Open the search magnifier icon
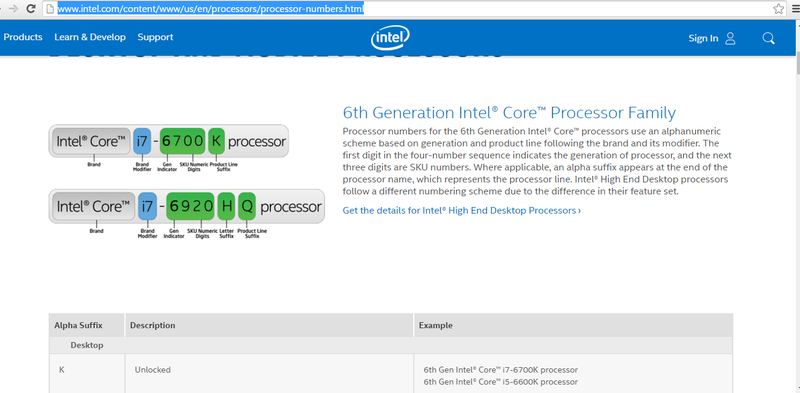The image size is (800, 393). pos(768,38)
